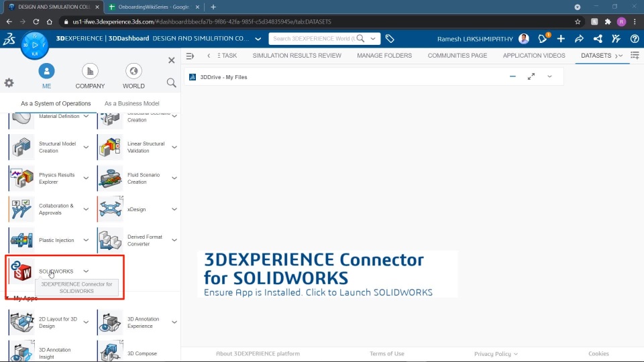Open compass settings gear

(x=9, y=83)
